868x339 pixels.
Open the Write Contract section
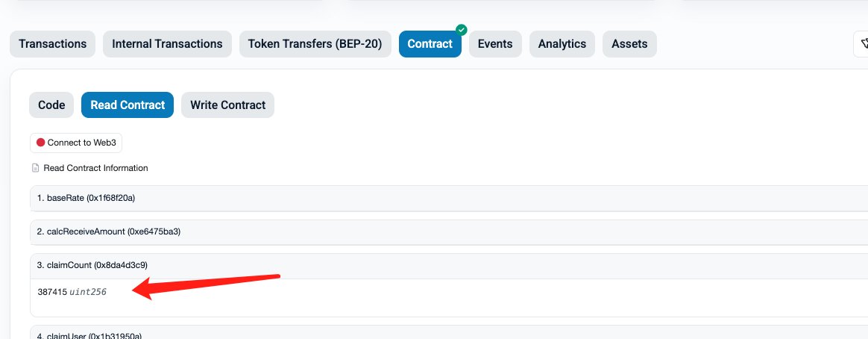228,105
